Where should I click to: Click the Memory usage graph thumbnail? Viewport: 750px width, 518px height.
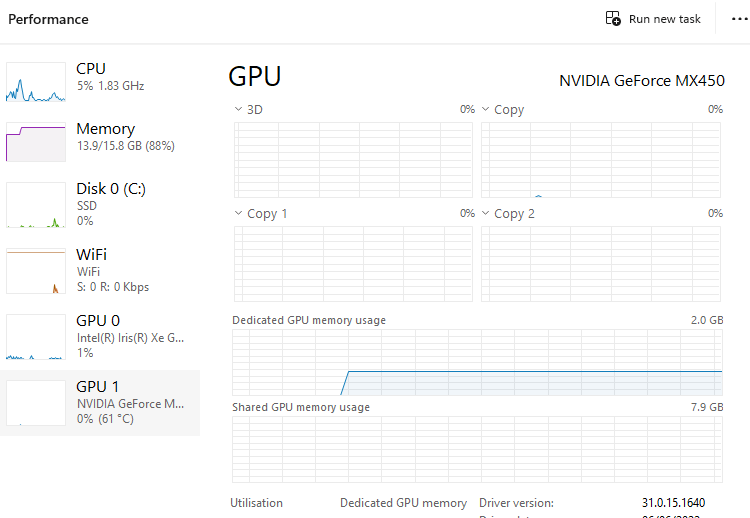36,142
